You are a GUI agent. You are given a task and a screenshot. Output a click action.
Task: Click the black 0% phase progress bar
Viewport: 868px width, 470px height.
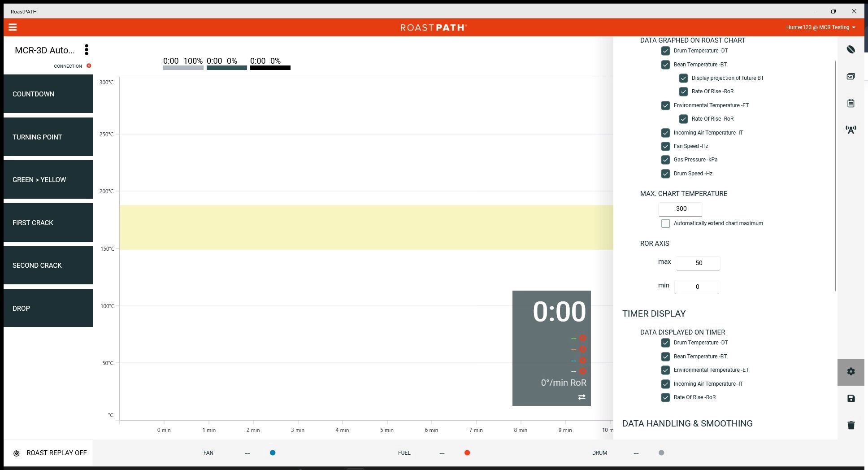tap(270, 68)
